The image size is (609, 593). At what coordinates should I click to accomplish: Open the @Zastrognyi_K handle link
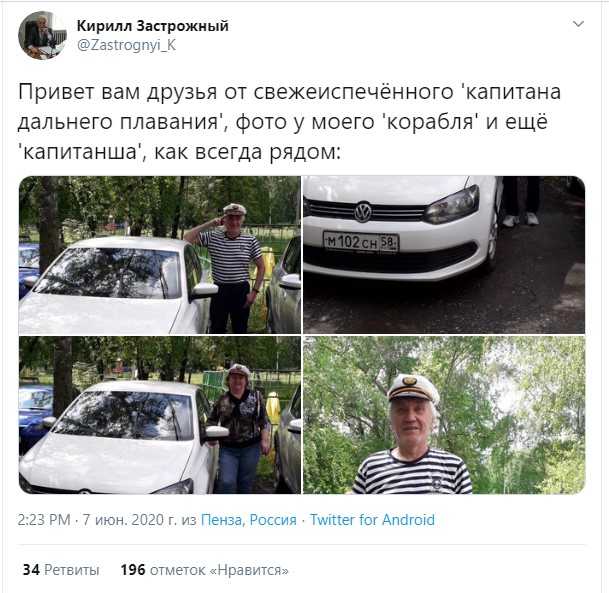(127, 45)
